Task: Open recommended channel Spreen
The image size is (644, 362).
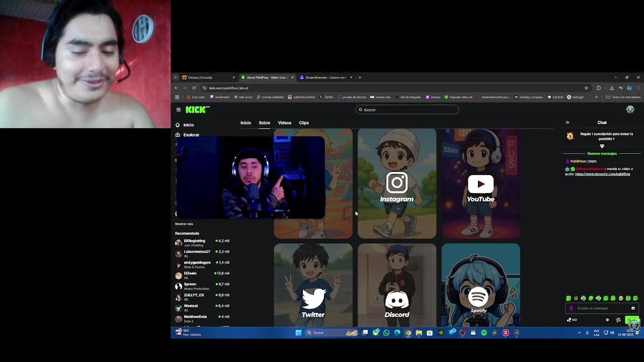Action: [202, 286]
